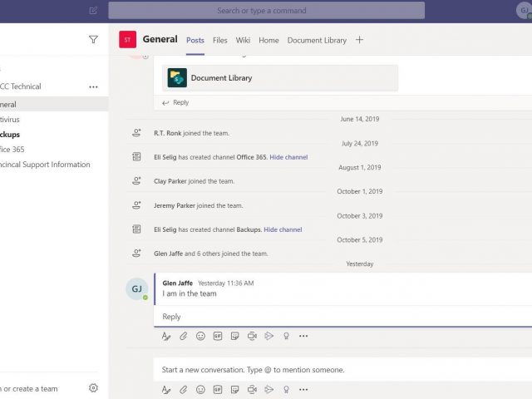Click Praise icon in new conversation toolbar

(286, 390)
